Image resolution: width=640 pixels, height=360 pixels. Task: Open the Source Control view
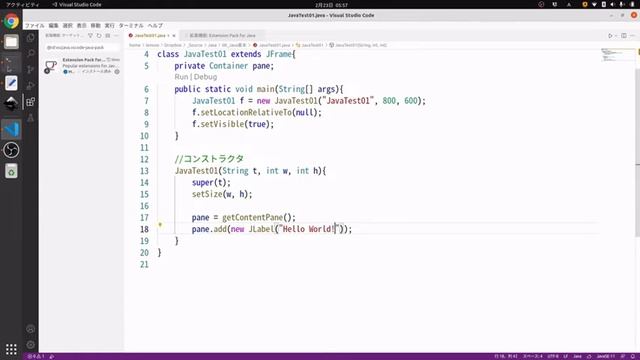coord(31,69)
